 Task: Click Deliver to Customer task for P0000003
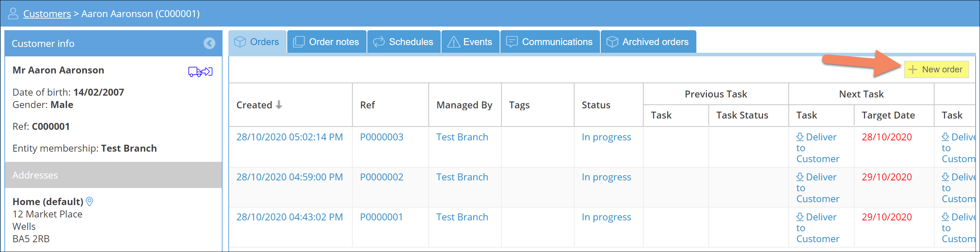[817, 148]
